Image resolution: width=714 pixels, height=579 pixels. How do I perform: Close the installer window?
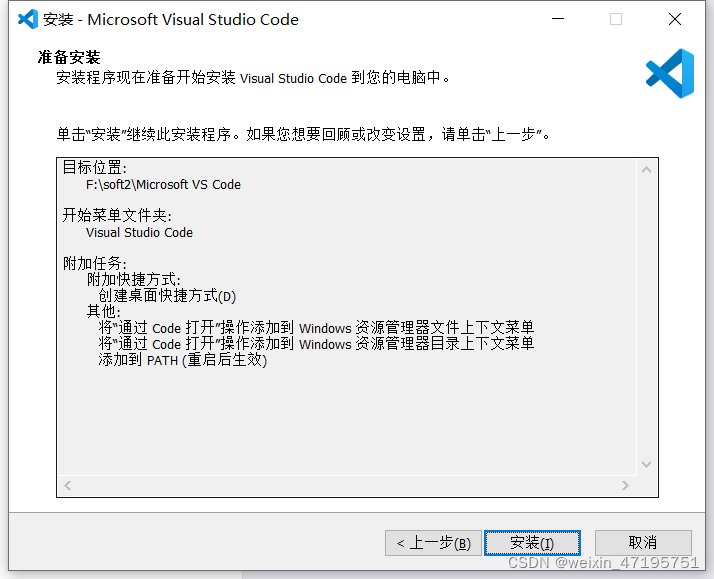click(675, 19)
